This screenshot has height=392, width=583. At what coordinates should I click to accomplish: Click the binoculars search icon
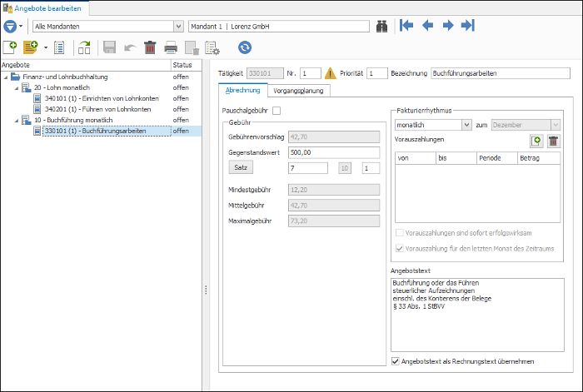pos(381,27)
